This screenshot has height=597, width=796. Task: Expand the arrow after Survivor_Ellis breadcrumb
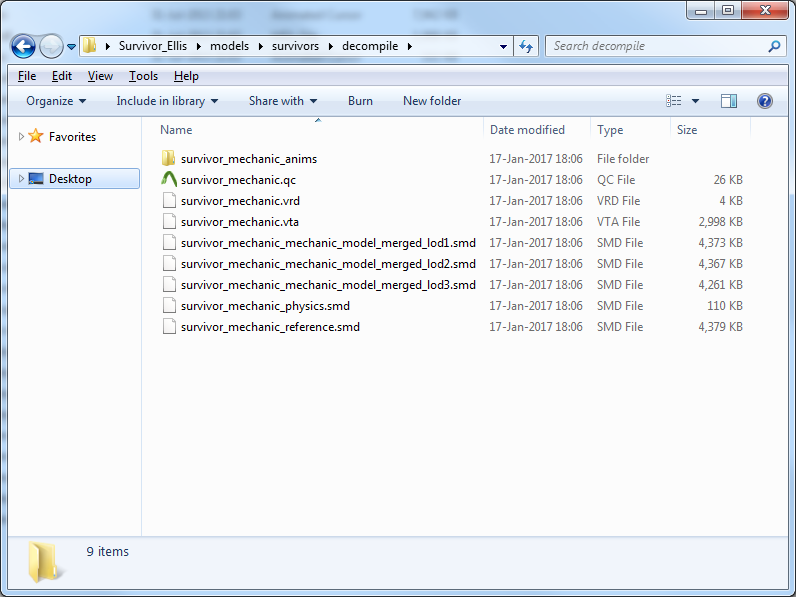[x=198, y=46]
